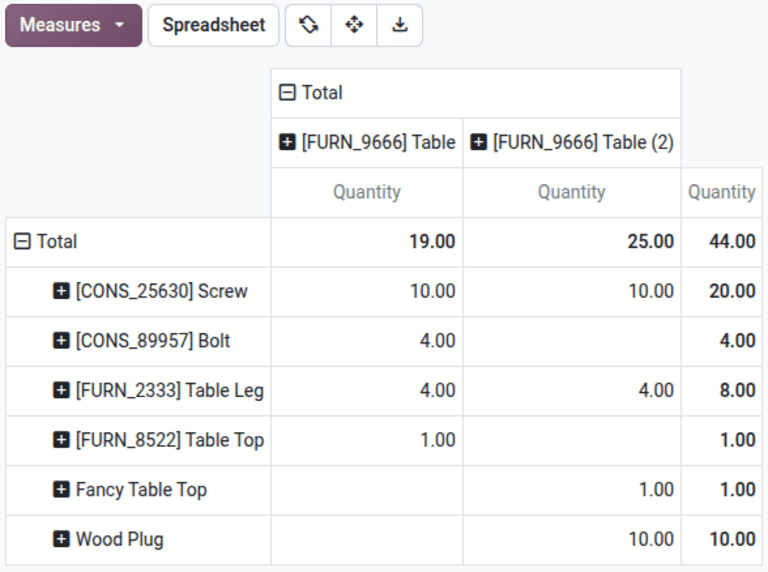Click the 25.00 total cell
The width and height of the screenshot is (768, 572).
(572, 242)
